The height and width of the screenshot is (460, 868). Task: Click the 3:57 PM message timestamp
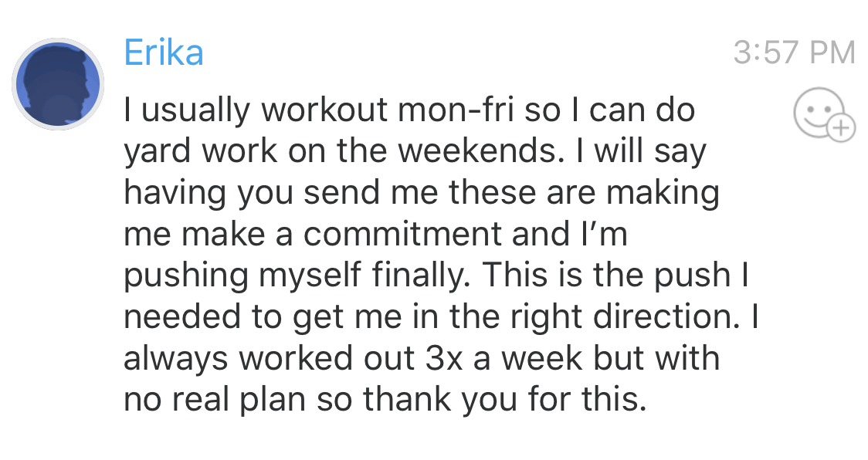pos(794,52)
